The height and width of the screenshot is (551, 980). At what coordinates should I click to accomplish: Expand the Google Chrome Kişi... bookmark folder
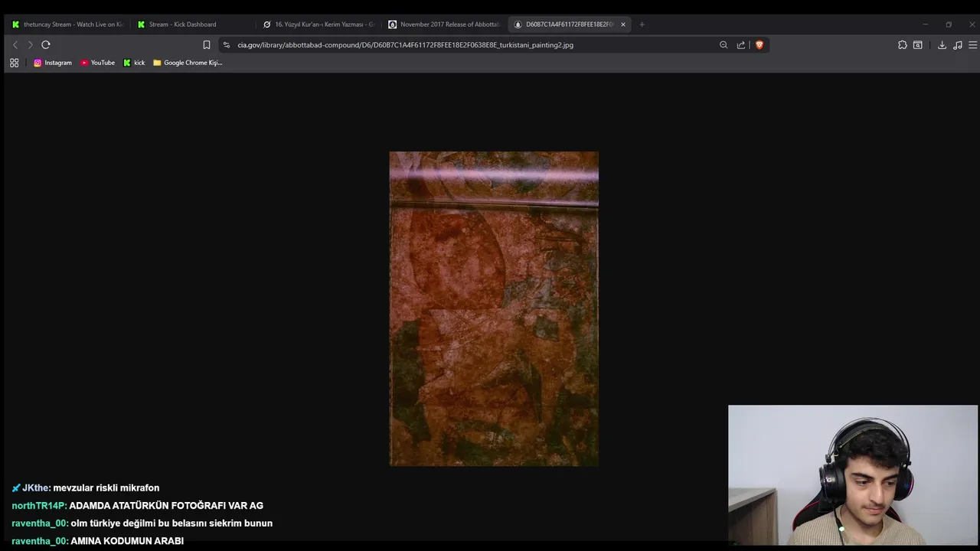coord(188,63)
